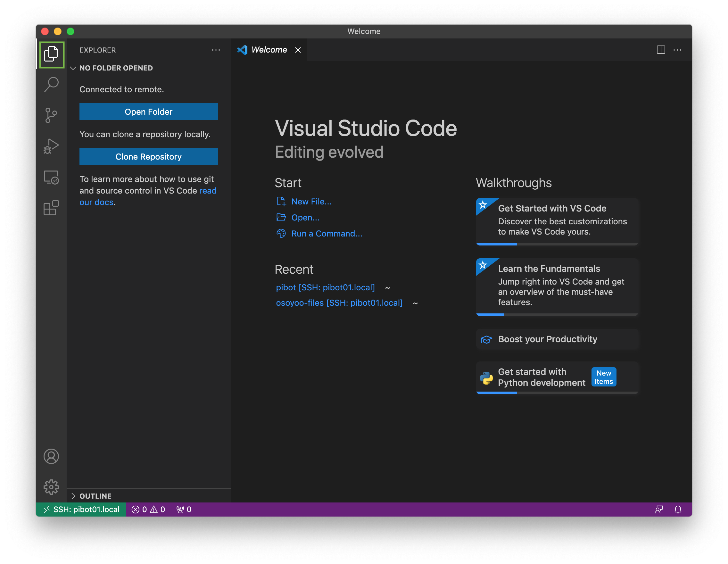Open the Manage gear icon

(51, 487)
